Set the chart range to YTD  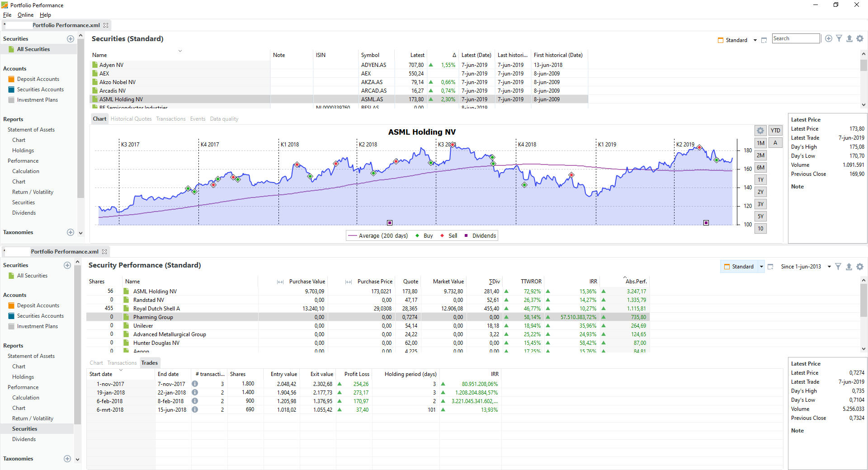[x=775, y=131]
